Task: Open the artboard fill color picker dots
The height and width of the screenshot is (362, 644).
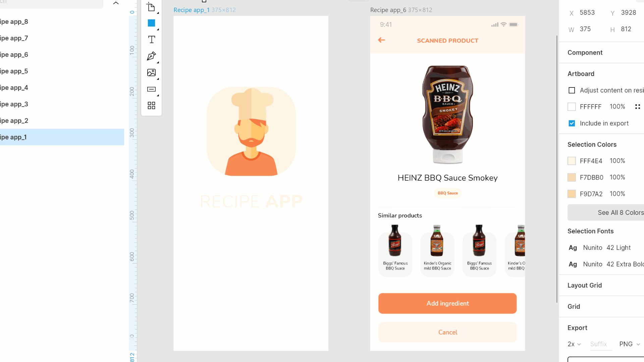Action: point(637,107)
